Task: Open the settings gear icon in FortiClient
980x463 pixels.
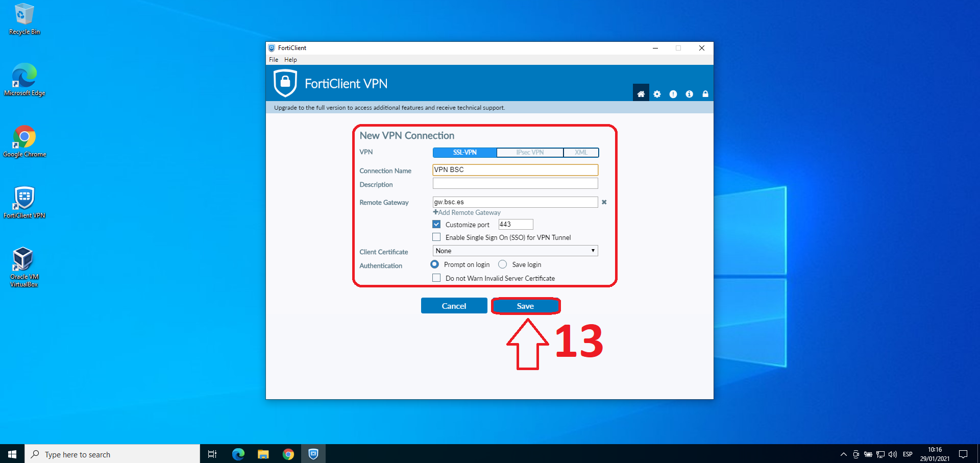Action: click(x=657, y=94)
